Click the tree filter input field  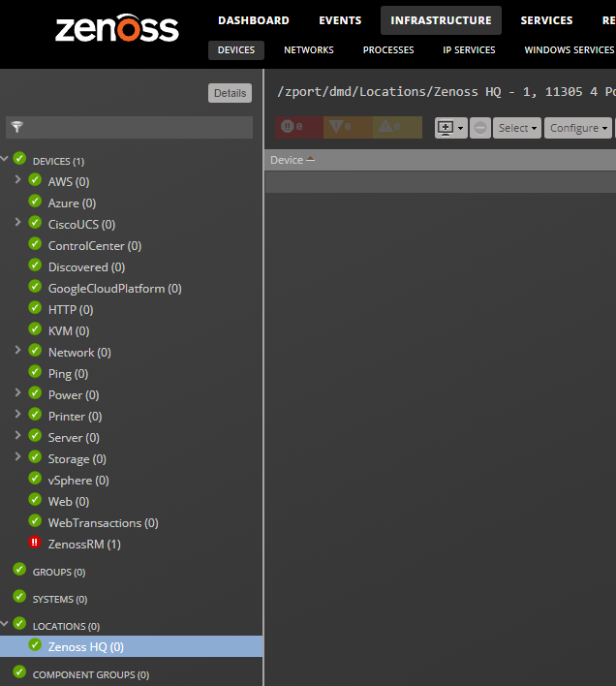click(x=130, y=127)
